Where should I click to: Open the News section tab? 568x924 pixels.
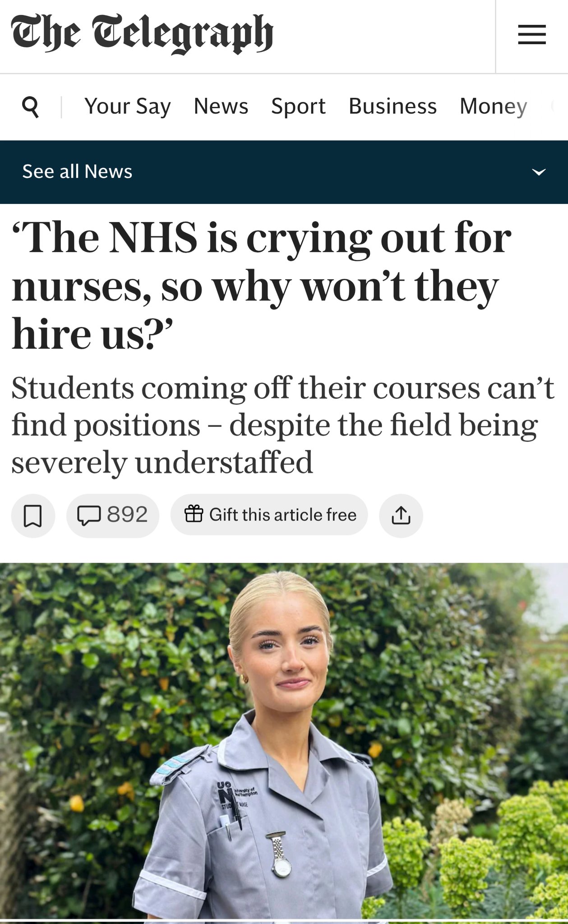(x=221, y=106)
